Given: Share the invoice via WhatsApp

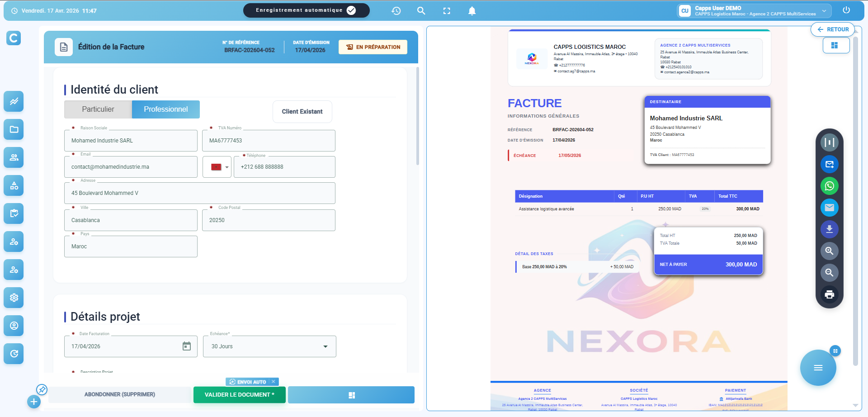Looking at the screenshot, I should [830, 186].
